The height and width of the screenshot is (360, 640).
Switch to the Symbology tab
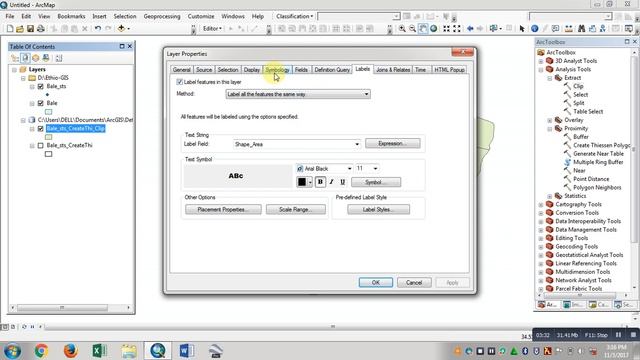(x=278, y=70)
